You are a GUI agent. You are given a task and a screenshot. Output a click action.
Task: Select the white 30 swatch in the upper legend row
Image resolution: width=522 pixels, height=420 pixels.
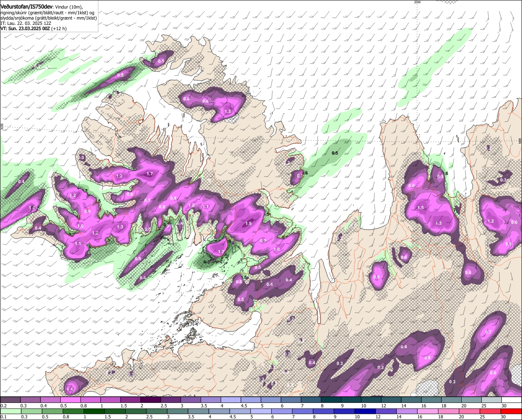(x=511, y=400)
